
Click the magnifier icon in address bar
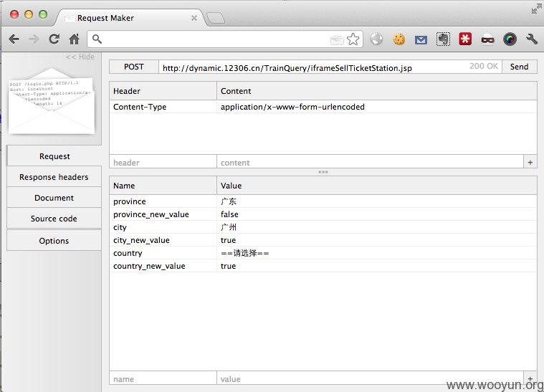click(97, 39)
